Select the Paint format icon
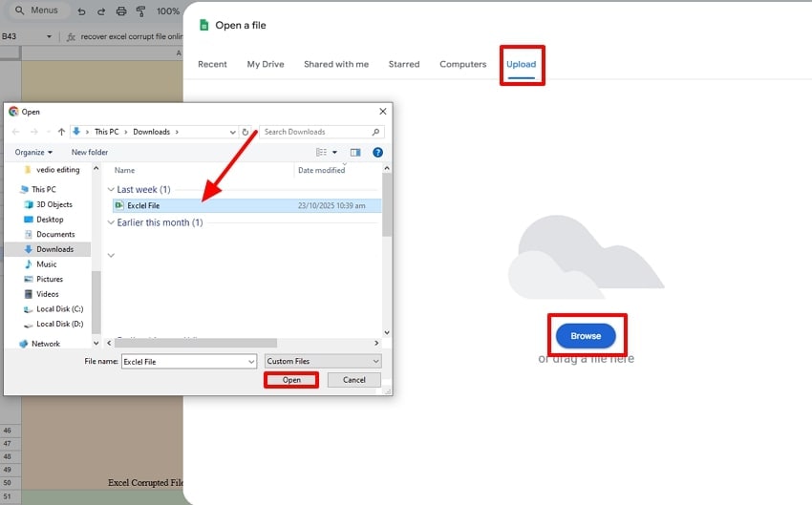 [x=140, y=11]
